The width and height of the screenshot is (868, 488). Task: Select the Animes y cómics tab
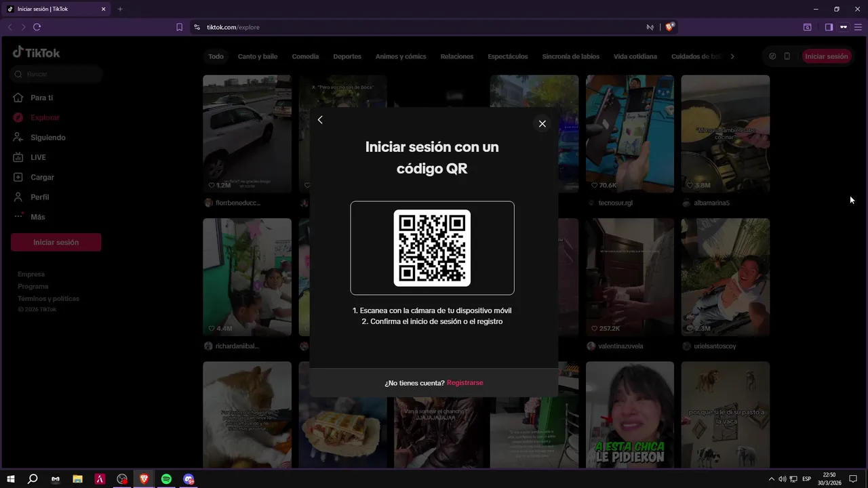[x=401, y=56]
